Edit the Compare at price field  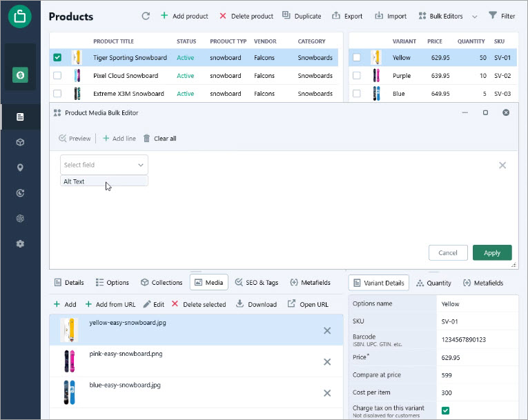click(477, 375)
